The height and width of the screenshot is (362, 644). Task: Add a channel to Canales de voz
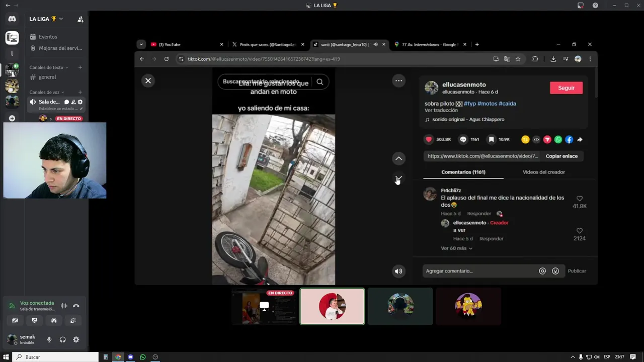[80, 93]
